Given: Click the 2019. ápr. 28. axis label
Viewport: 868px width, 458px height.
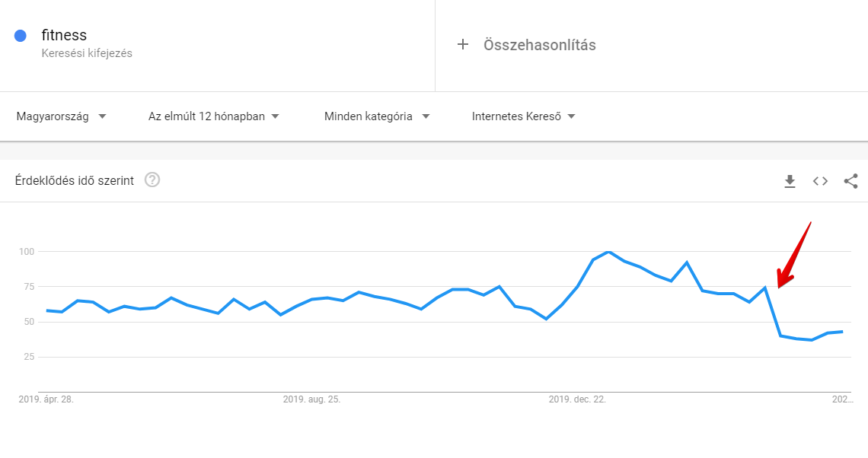Looking at the screenshot, I should pos(46,399).
